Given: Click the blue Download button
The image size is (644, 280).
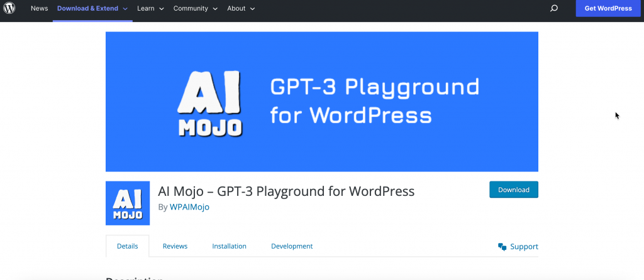Looking at the screenshot, I should pyautogui.click(x=513, y=190).
